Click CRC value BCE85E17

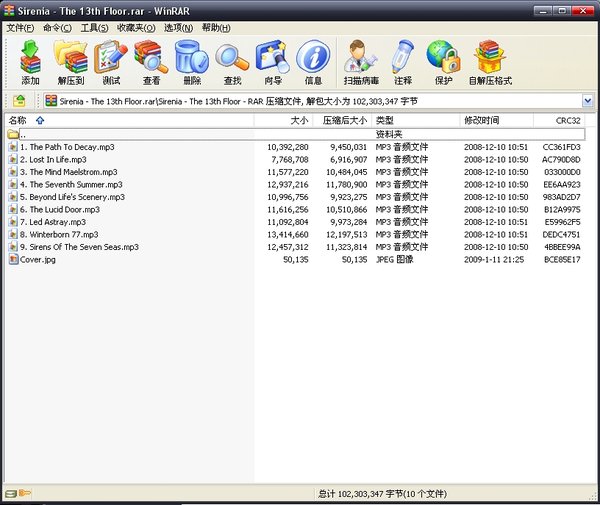[x=562, y=259]
